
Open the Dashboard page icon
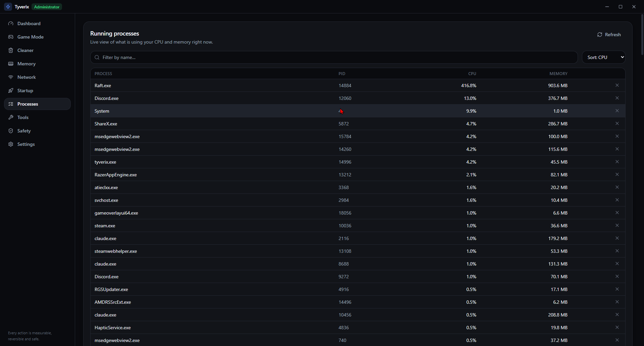click(11, 23)
